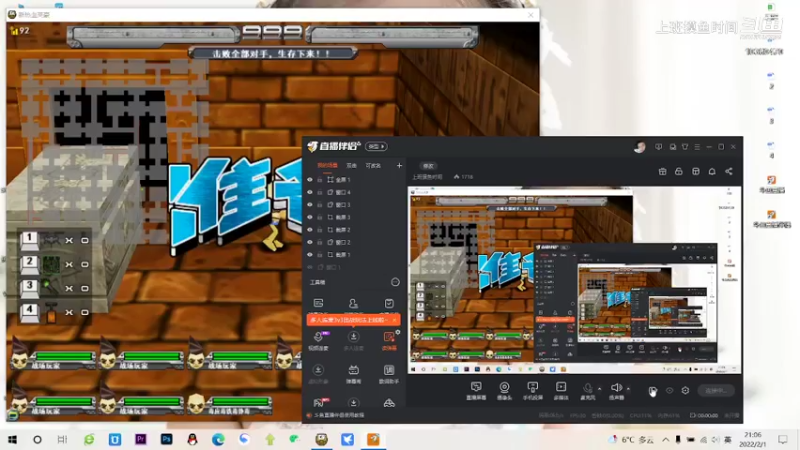Click the 修改 edit title button
The image size is (800, 450).
click(428, 166)
